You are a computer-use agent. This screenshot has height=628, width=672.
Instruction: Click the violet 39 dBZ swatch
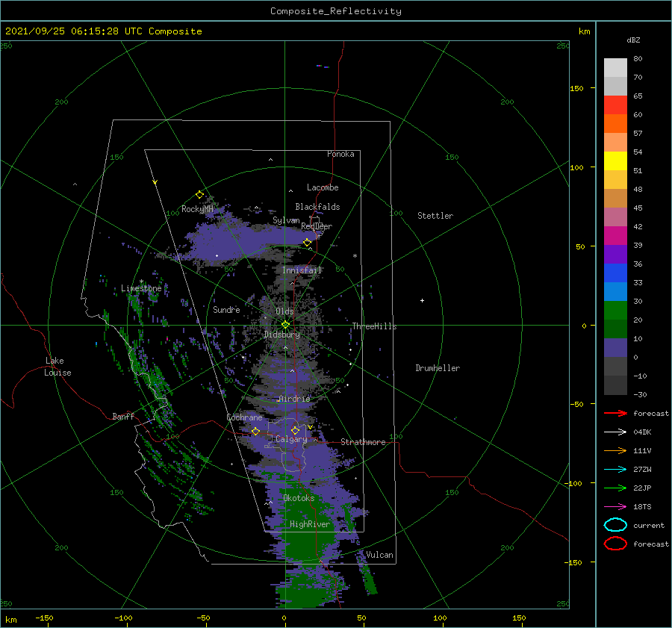615,254
